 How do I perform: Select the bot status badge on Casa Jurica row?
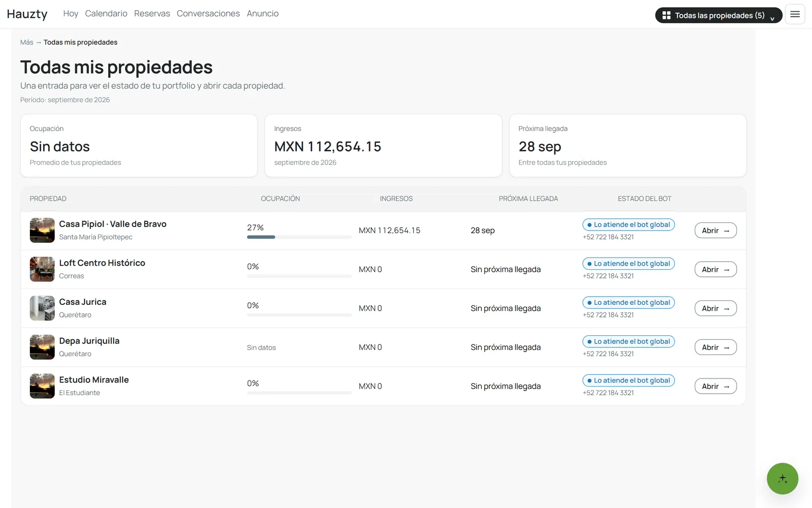tap(628, 303)
